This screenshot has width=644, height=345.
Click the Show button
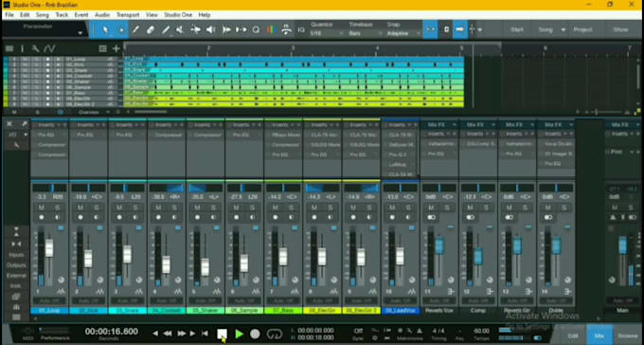(620, 29)
